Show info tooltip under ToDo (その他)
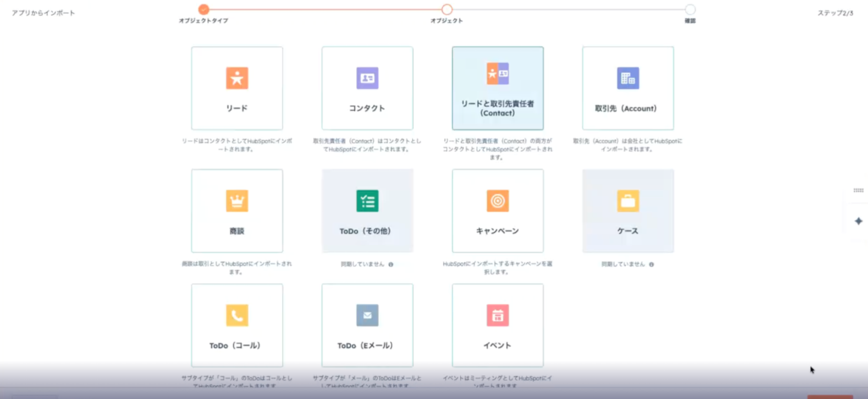 (x=391, y=264)
